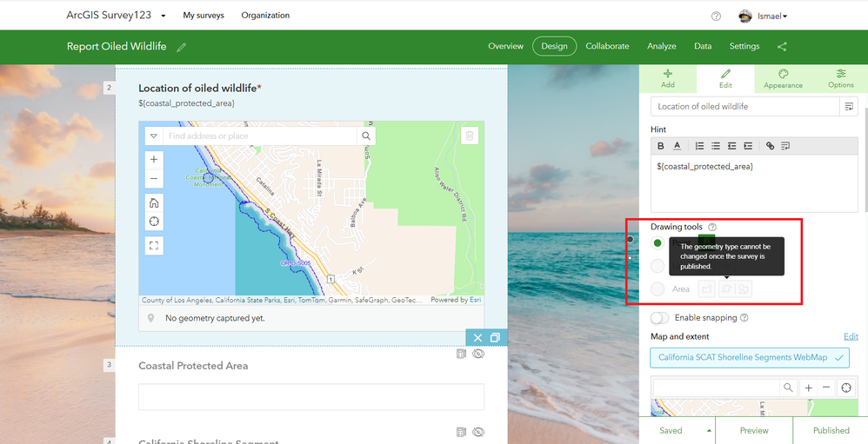Toggle visibility eye for California Shoreline Segment

click(479, 432)
